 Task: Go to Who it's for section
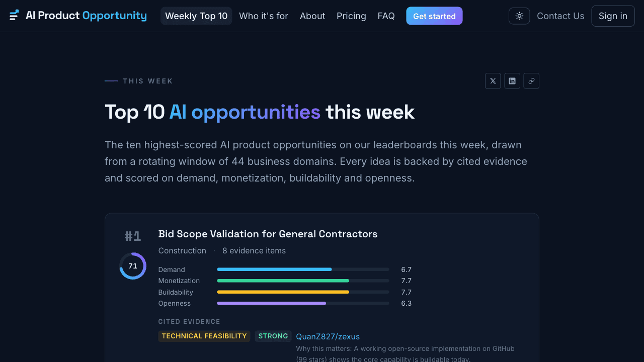coord(264,16)
